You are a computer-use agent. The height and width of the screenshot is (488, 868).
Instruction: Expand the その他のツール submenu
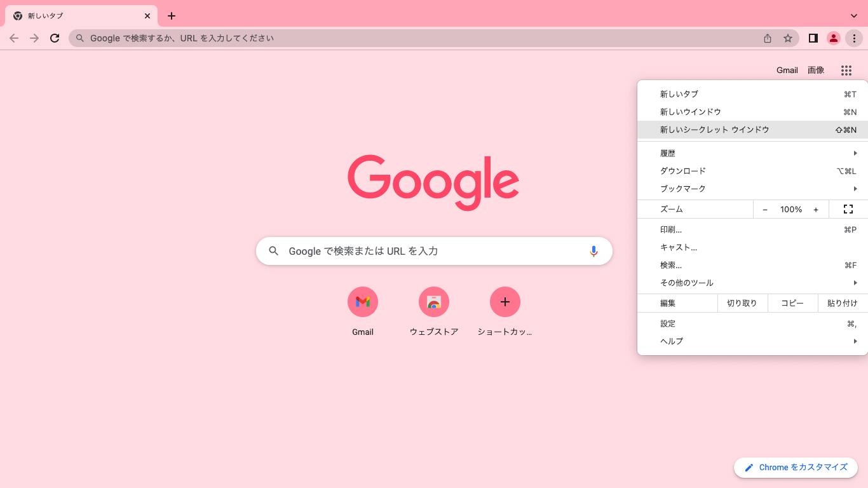point(752,283)
